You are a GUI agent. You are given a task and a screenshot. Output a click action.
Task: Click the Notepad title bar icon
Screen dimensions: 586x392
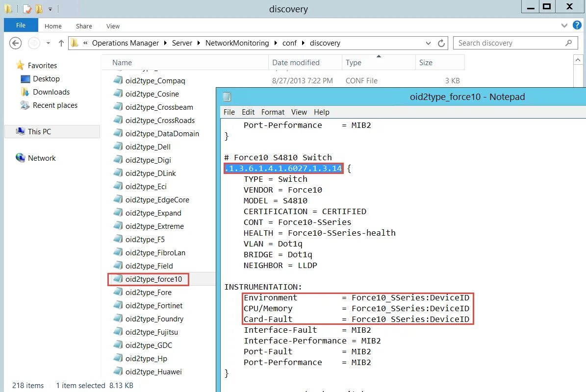coord(227,97)
